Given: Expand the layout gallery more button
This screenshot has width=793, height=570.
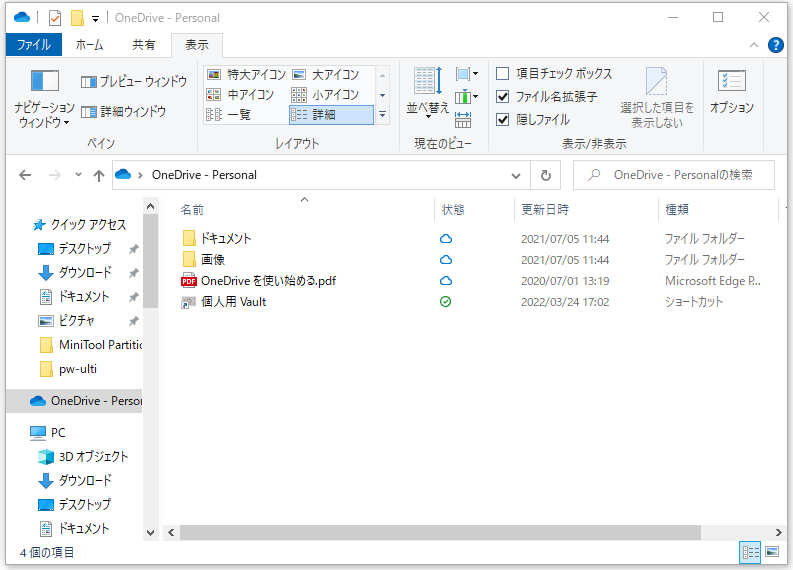Looking at the screenshot, I should [x=383, y=115].
